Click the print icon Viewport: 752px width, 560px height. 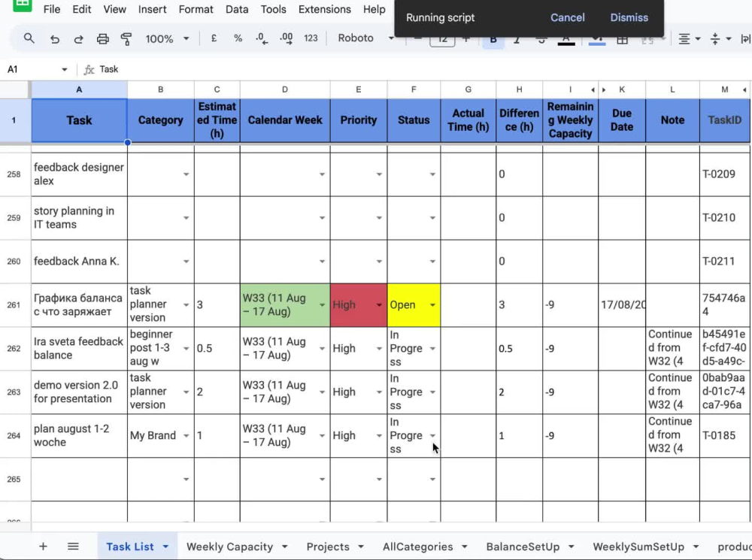(x=102, y=39)
